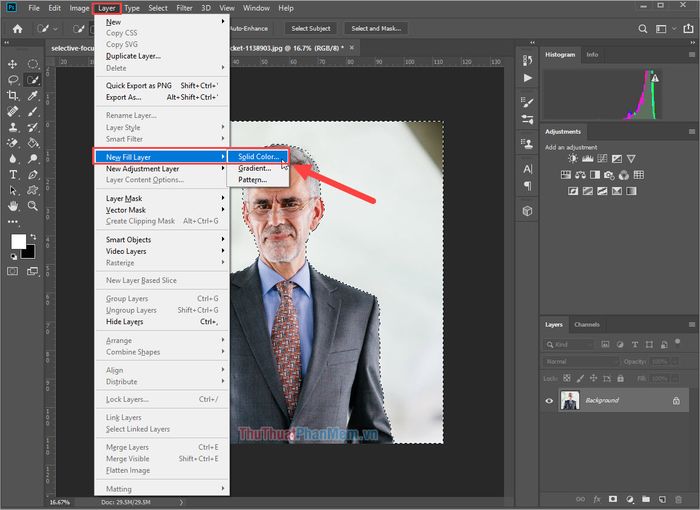Add layer mask from Layers panel bottom
700x510 pixels.
613,499
